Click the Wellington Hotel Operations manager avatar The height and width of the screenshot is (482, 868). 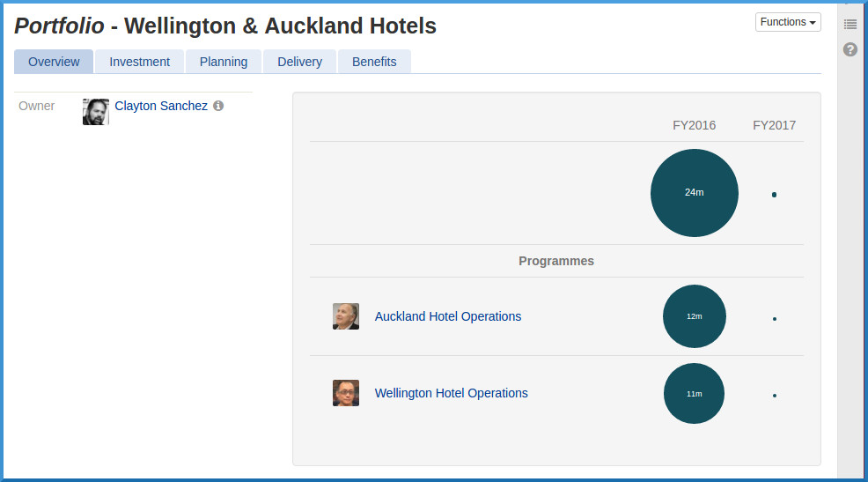coord(346,393)
